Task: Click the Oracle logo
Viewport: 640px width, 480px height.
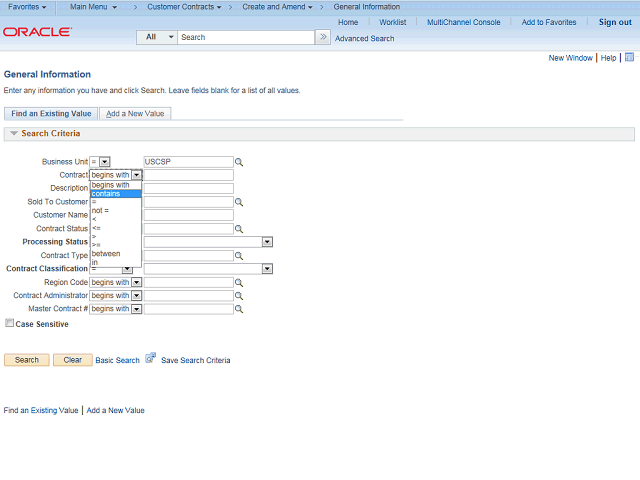Action: pos(38,32)
